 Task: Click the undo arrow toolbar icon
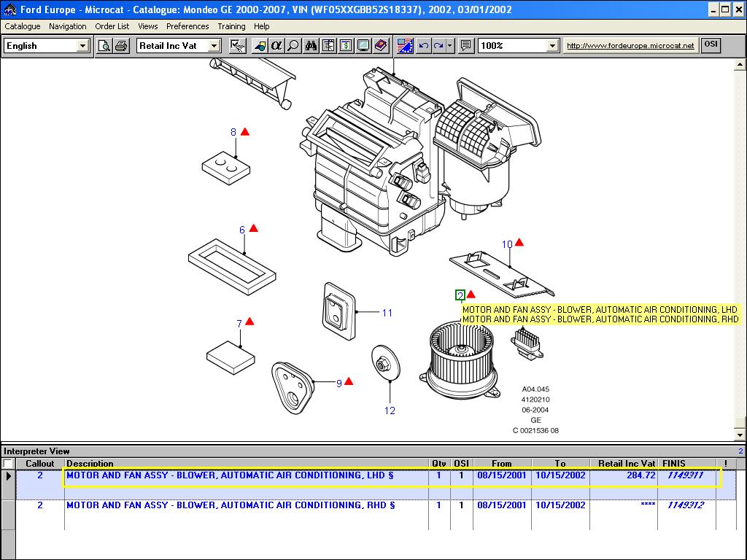423,46
